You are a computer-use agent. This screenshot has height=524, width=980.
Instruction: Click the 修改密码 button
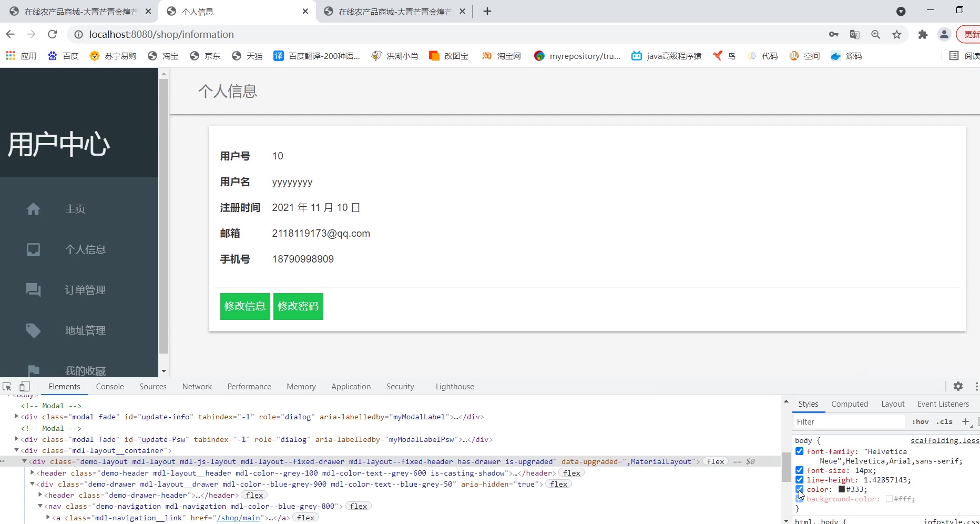click(298, 306)
